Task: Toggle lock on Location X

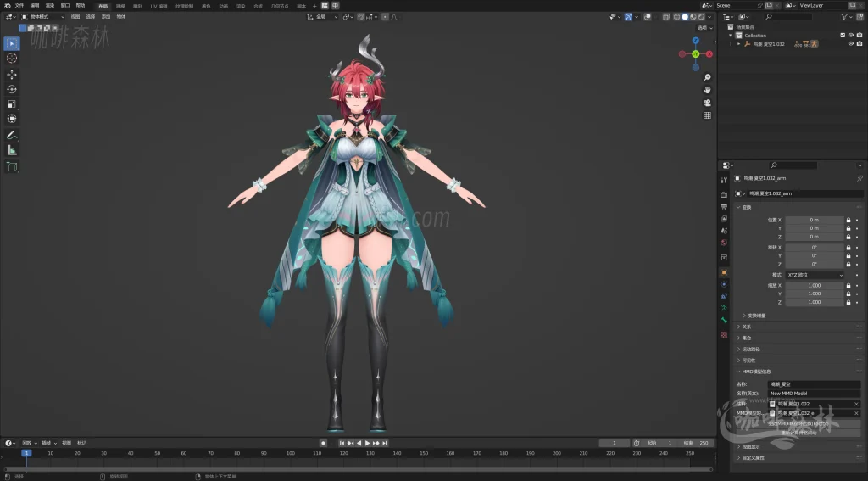Action: pyautogui.click(x=848, y=220)
